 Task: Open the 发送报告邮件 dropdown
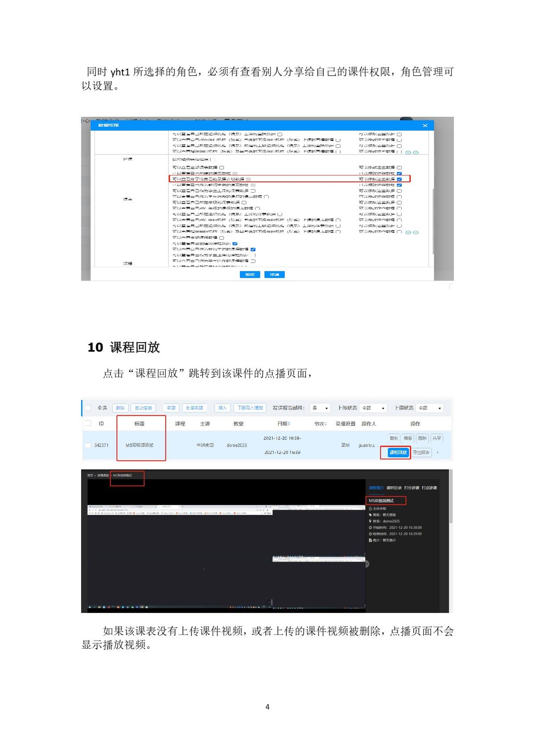pyautogui.click(x=320, y=408)
